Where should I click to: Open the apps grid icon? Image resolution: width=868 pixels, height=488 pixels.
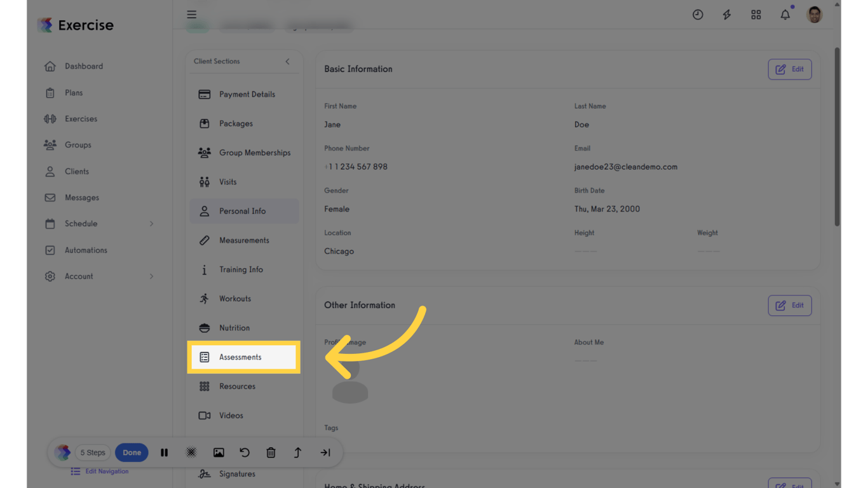tap(756, 14)
